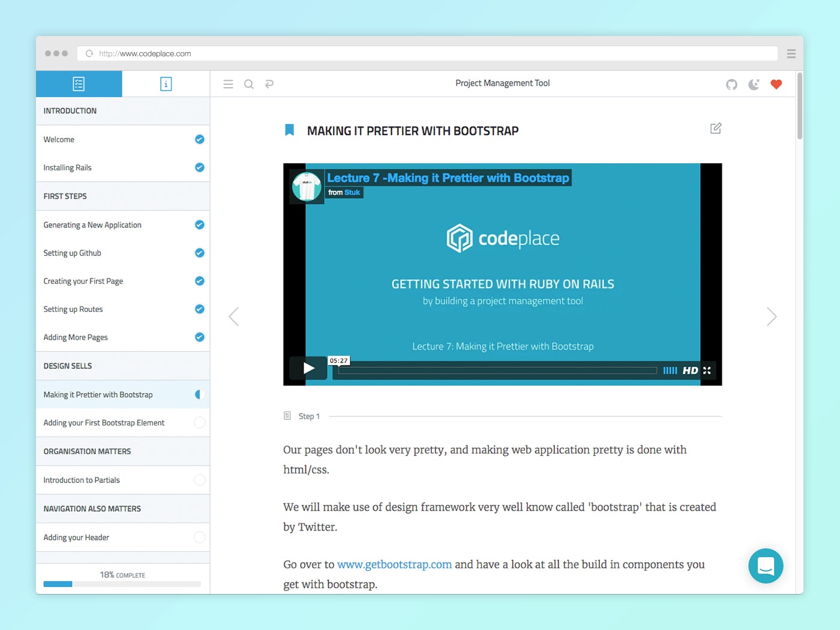Open the GitHub icon in header
The width and height of the screenshot is (840, 630).
point(731,84)
